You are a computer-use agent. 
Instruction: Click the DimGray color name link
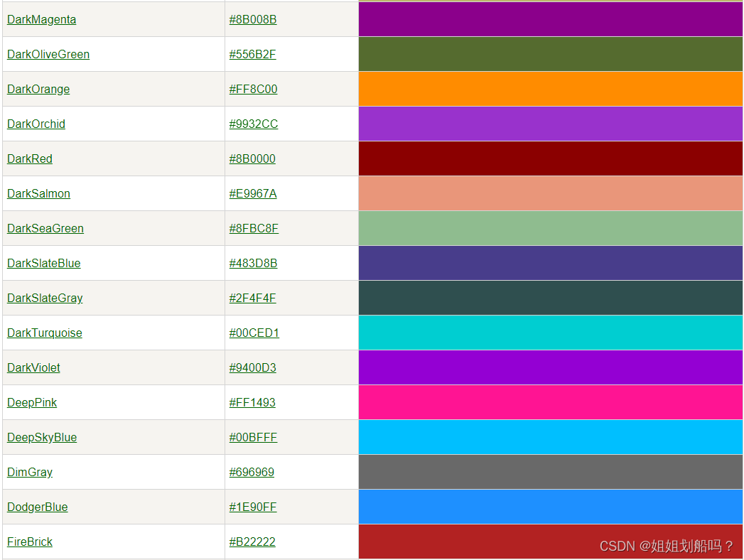[x=29, y=472]
